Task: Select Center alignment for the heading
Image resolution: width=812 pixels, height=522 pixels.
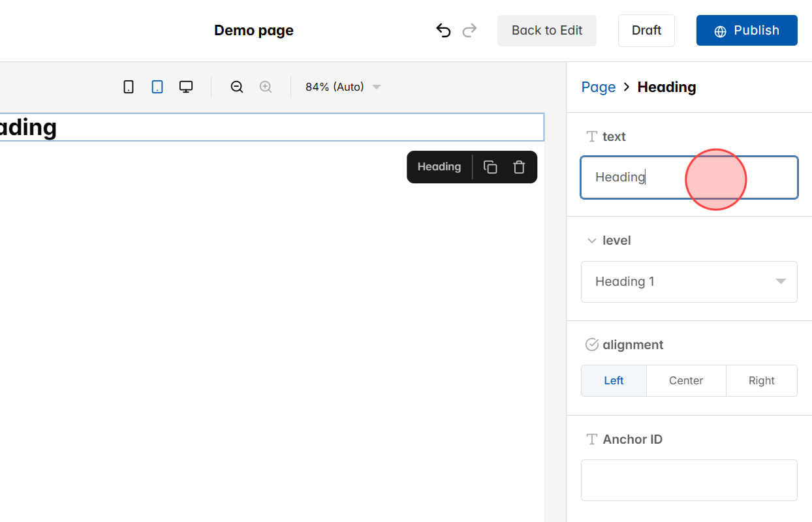Action: (685, 380)
